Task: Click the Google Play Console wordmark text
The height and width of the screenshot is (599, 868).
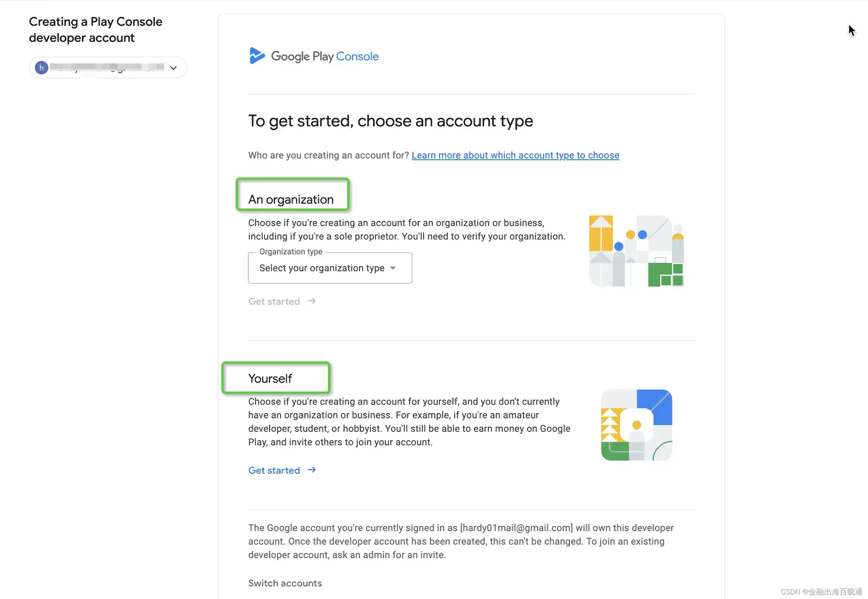Action: (x=325, y=56)
